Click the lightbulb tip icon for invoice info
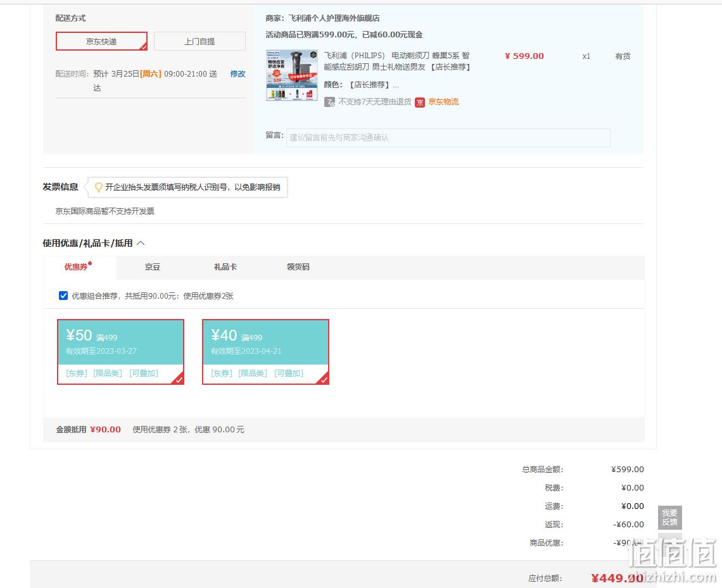The height and width of the screenshot is (588, 722). click(x=98, y=187)
